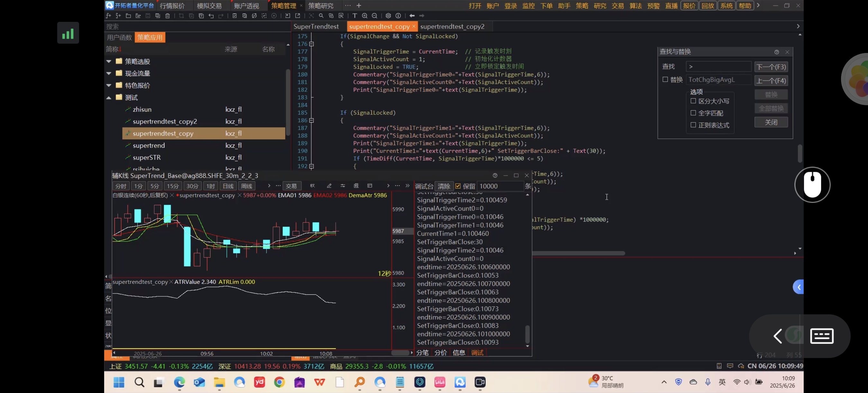Click the save-all icon in editor toolbar
This screenshot has width=868, height=393.
pos(158,16)
